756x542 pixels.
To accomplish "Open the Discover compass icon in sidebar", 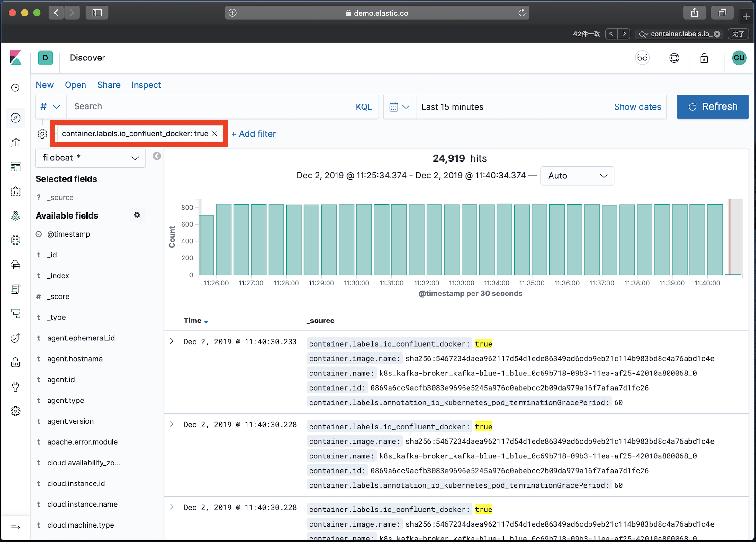I will (15, 118).
